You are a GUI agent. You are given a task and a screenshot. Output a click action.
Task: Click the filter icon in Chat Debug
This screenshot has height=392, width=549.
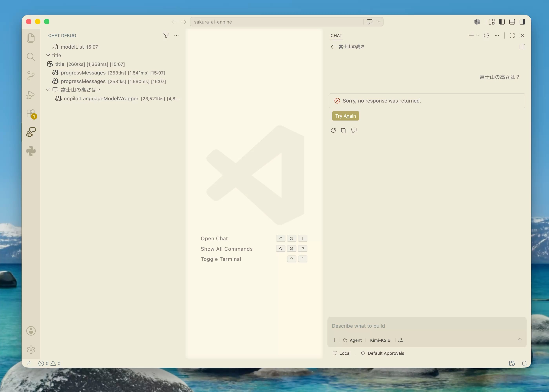(x=166, y=35)
